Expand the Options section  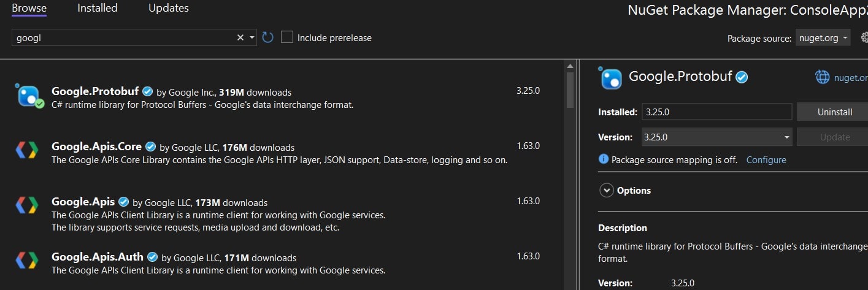click(607, 191)
